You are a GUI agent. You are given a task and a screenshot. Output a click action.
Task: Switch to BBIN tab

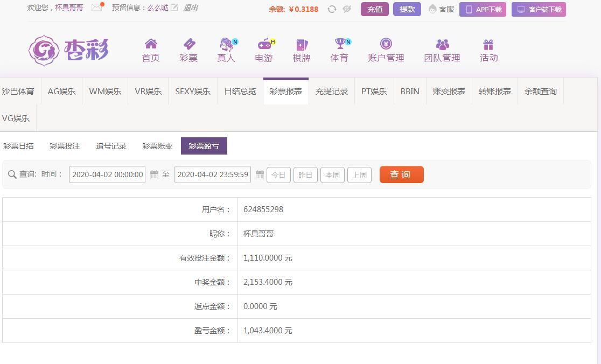pyautogui.click(x=410, y=91)
